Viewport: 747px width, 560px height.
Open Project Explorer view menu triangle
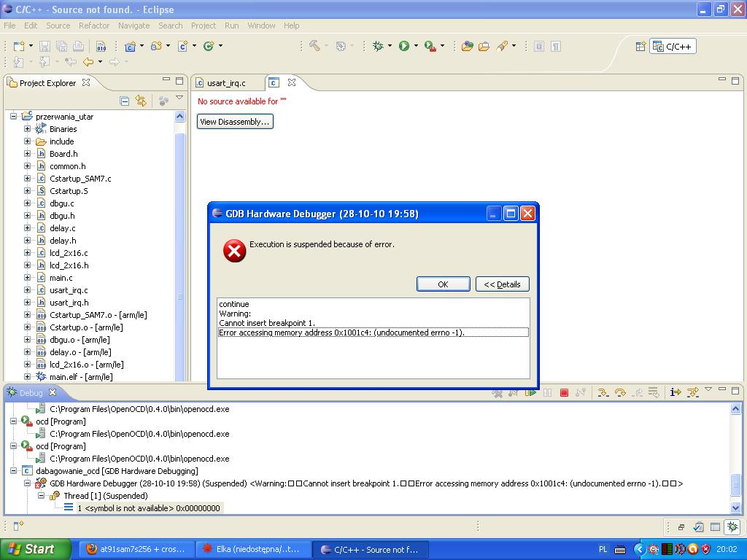click(x=179, y=98)
